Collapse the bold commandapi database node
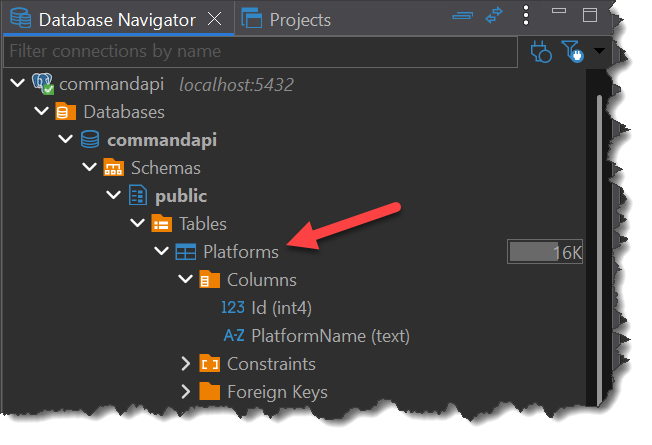 [65, 138]
